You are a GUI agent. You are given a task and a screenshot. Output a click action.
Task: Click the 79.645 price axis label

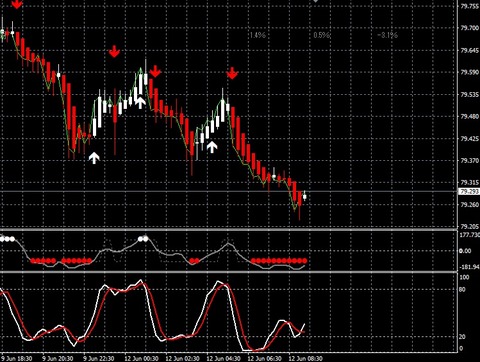click(x=470, y=51)
